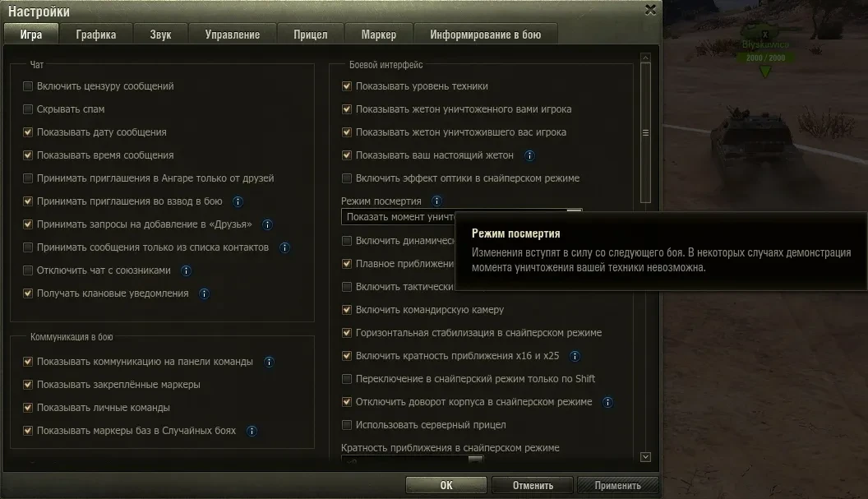
Task: Close the «Настройки» window
Action: [650, 10]
